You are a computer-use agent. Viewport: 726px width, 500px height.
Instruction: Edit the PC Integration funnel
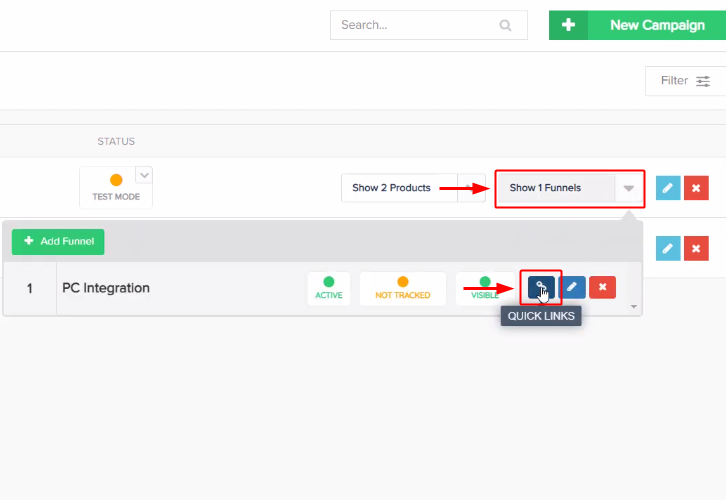click(572, 288)
